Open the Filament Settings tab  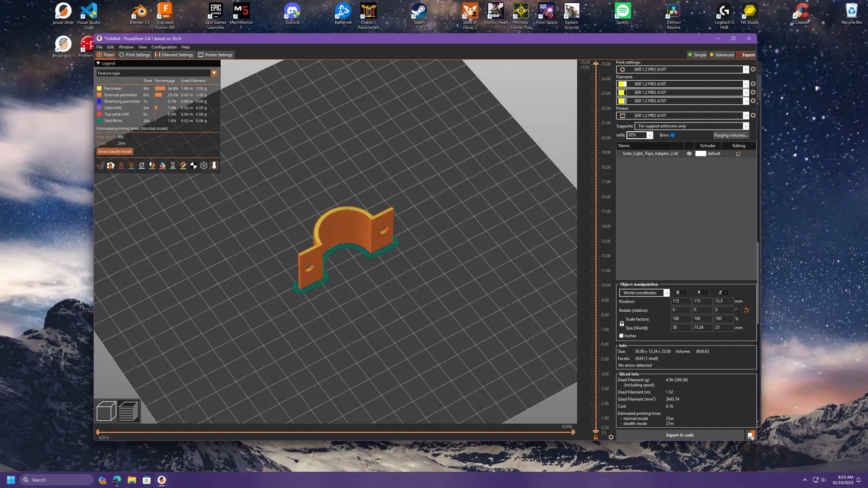(174, 55)
